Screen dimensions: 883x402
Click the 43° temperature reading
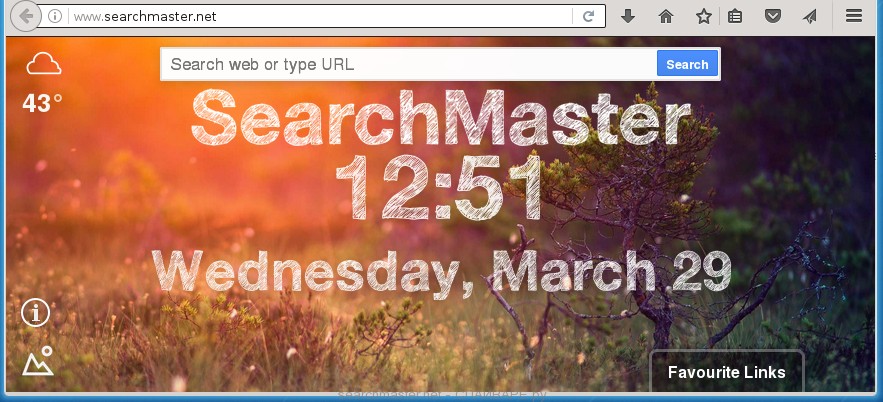[42, 103]
